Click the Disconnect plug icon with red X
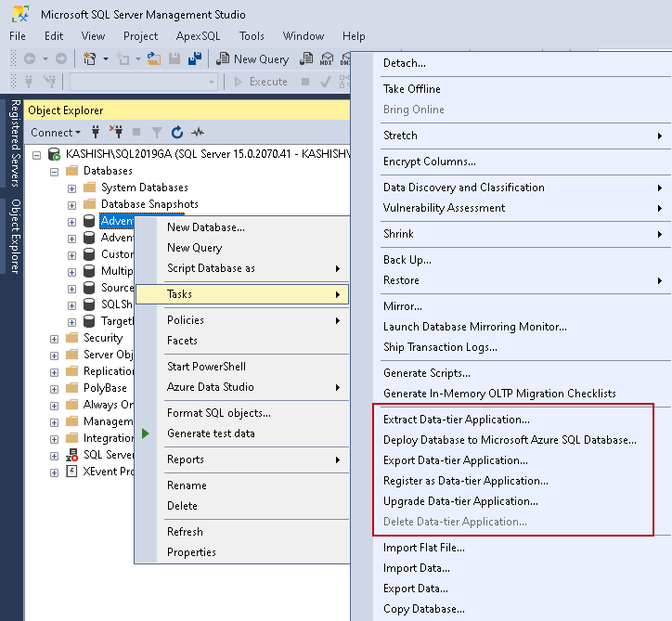The width and height of the screenshot is (672, 621). (x=116, y=132)
